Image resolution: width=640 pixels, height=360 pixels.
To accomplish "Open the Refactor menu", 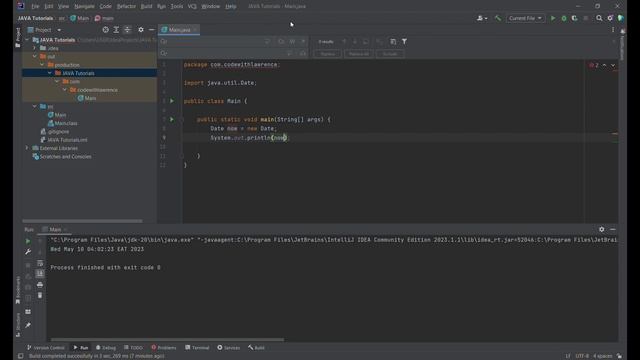I will tap(126, 6).
